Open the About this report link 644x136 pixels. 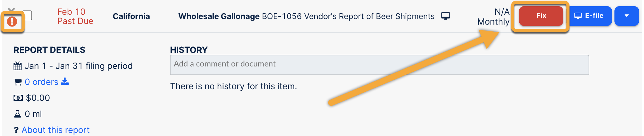point(55,130)
